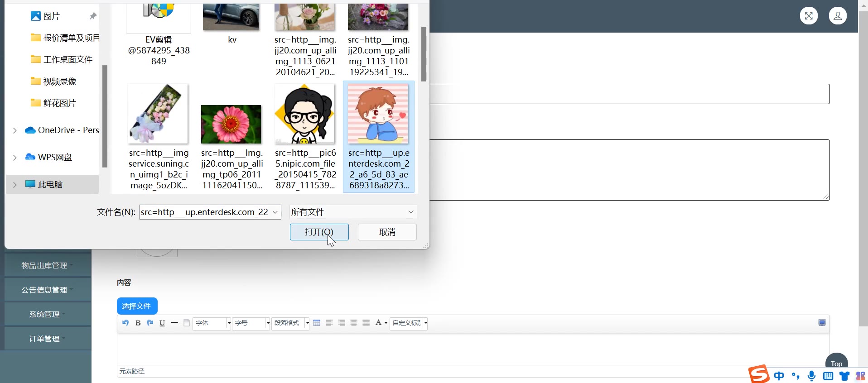Image resolution: width=868 pixels, height=383 pixels.
Task: Click the Sogou input method logo
Action: tap(759, 374)
